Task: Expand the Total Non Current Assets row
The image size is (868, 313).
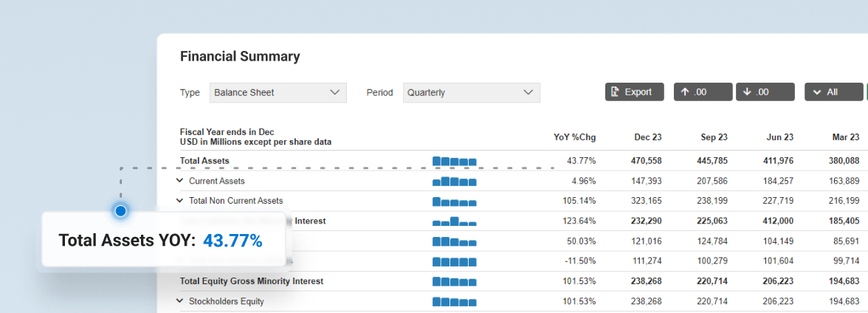Action: coord(179,201)
